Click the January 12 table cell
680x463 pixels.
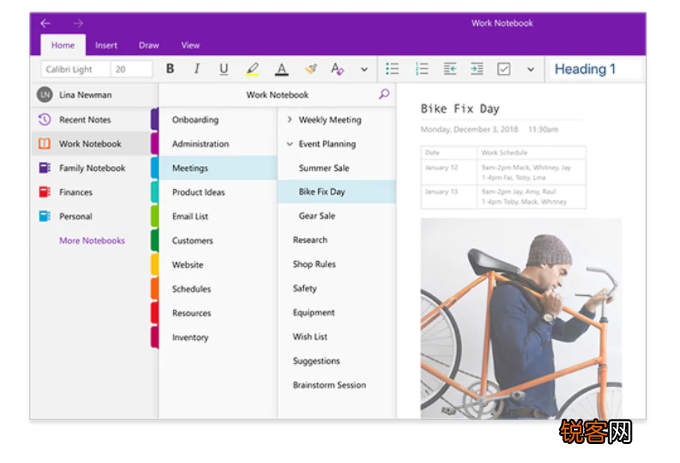click(449, 172)
